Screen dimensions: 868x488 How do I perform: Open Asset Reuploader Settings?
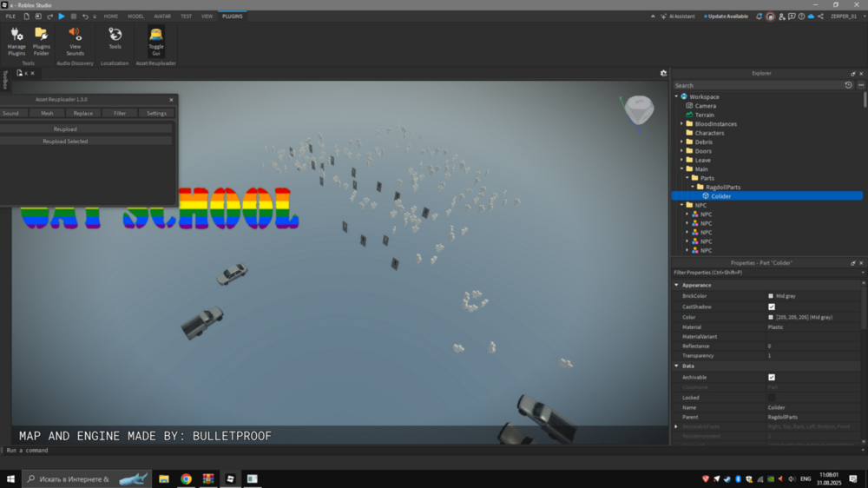(x=156, y=113)
